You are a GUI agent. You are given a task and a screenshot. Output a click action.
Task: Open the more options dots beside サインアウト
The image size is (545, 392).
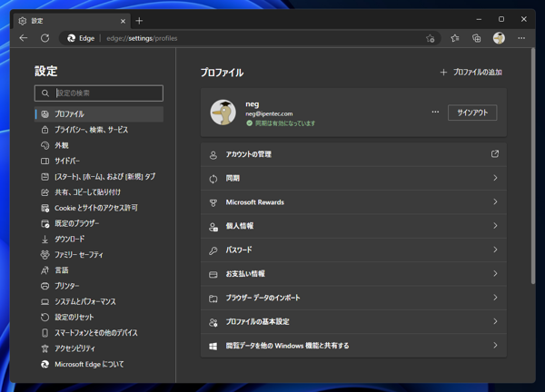435,113
